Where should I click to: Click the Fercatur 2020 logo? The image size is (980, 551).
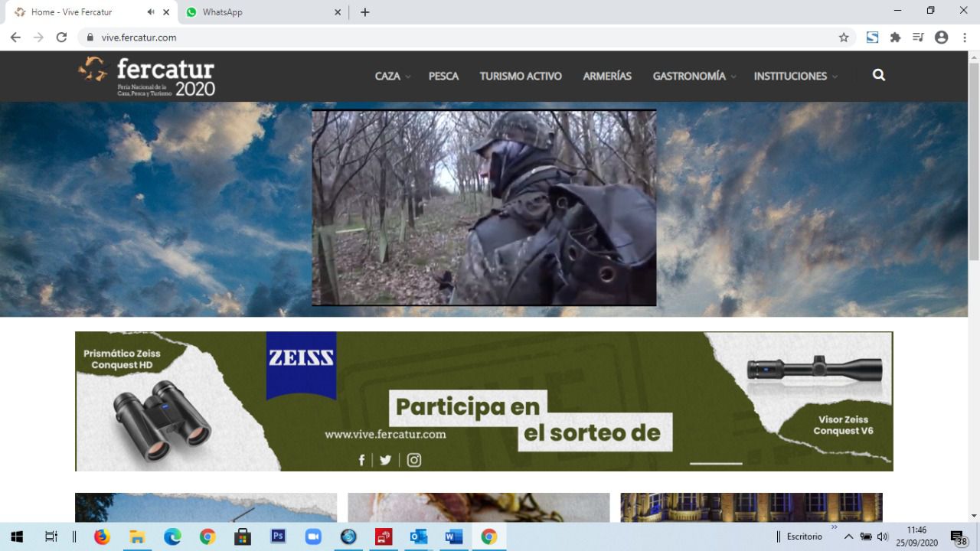click(147, 77)
